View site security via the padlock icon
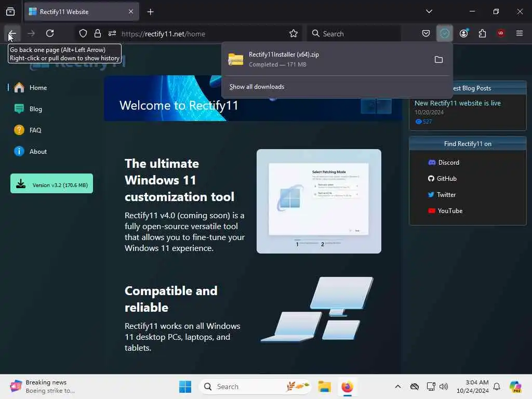Screen dimensions: 532x399 (x=98, y=33)
